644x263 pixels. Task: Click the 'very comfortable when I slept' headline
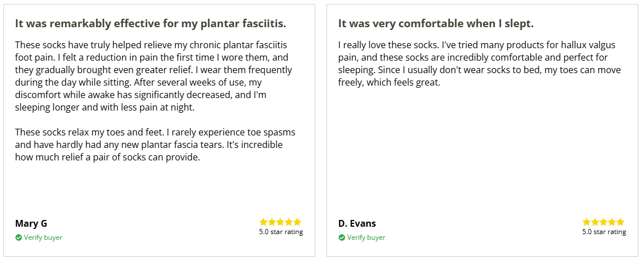[436, 24]
